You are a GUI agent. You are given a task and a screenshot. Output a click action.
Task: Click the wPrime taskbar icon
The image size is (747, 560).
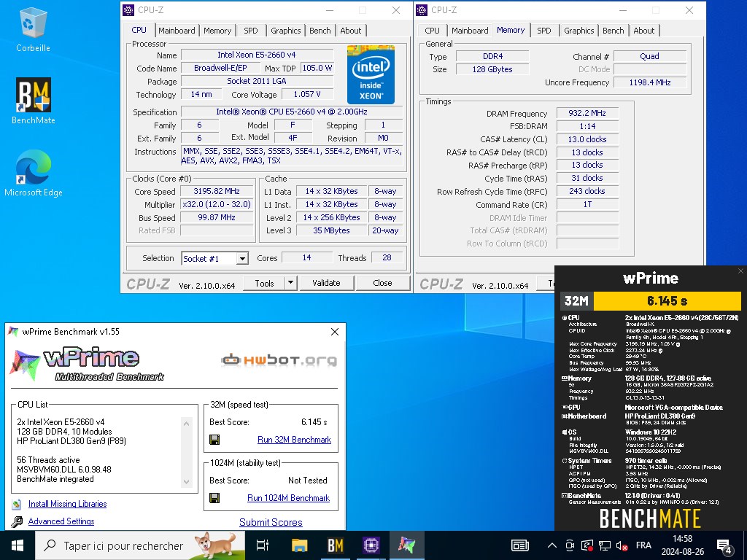(407, 545)
